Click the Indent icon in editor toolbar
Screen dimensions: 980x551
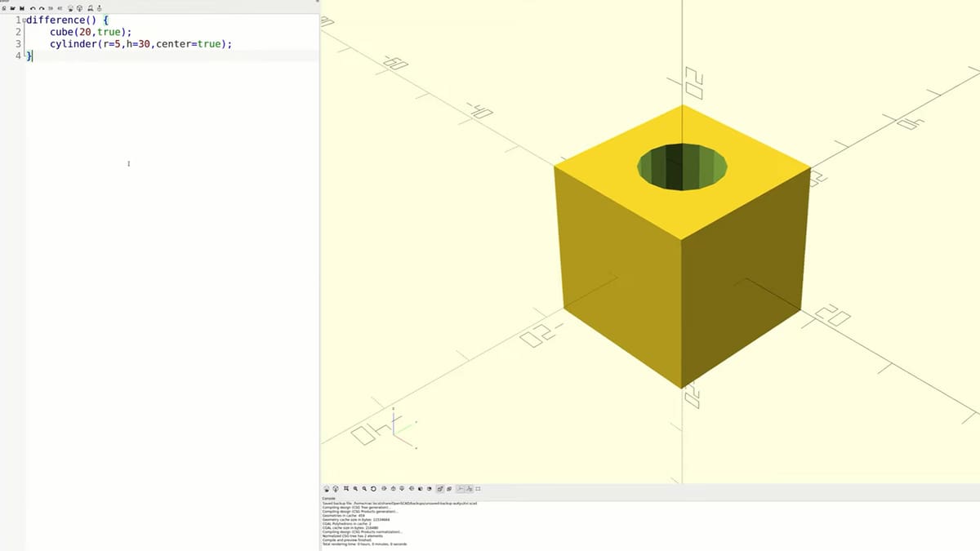pyautogui.click(x=60, y=8)
